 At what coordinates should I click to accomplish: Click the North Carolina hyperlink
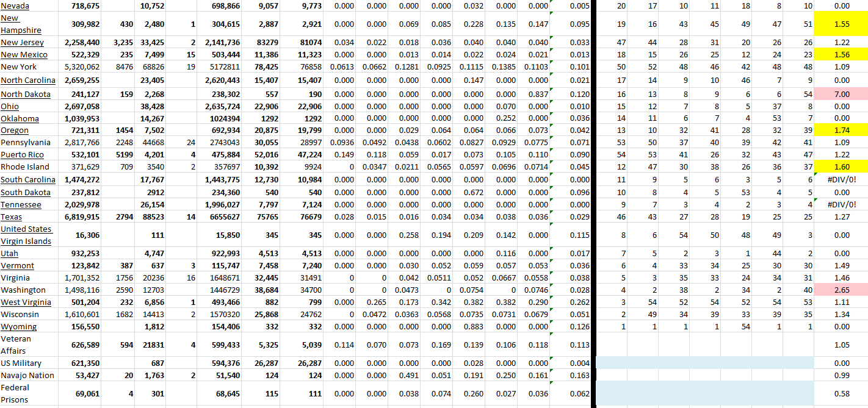(28, 81)
